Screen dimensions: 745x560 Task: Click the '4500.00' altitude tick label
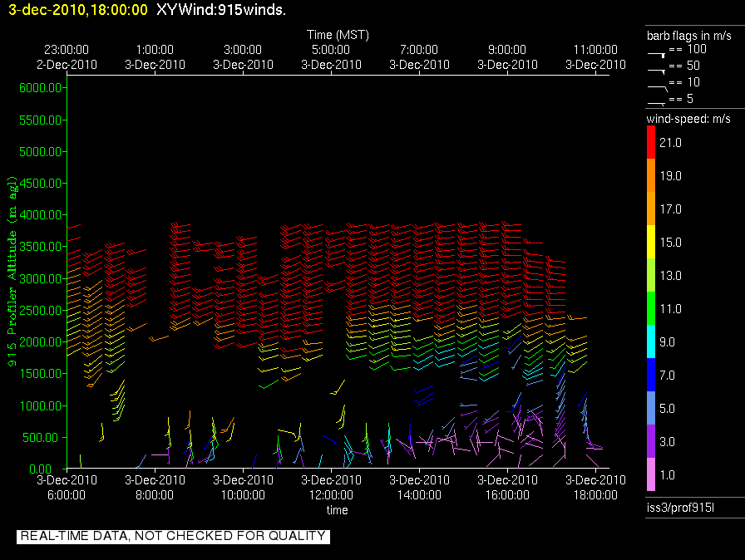(x=41, y=183)
